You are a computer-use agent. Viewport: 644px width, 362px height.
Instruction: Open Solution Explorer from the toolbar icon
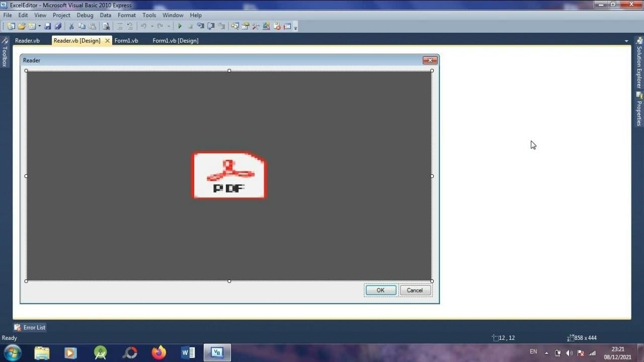(x=235, y=26)
